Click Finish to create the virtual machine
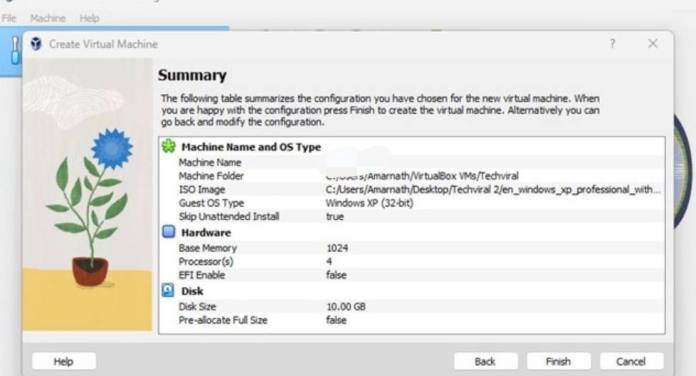 [x=558, y=361]
